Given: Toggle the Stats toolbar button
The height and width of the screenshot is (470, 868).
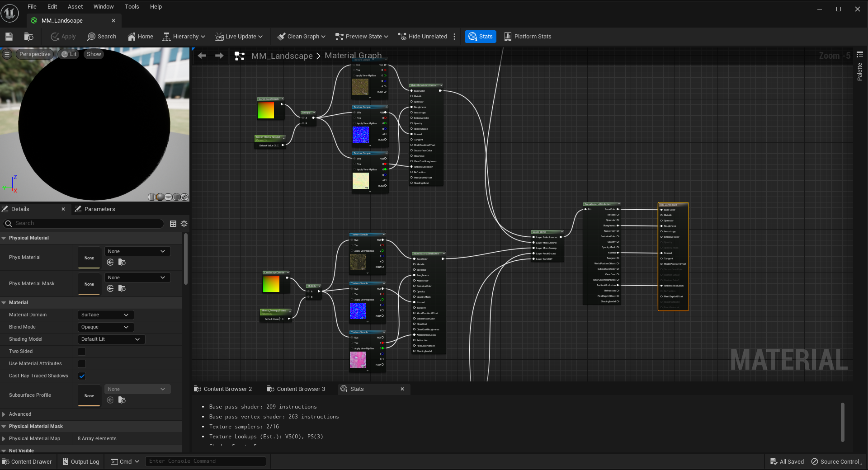Looking at the screenshot, I should (480, 37).
